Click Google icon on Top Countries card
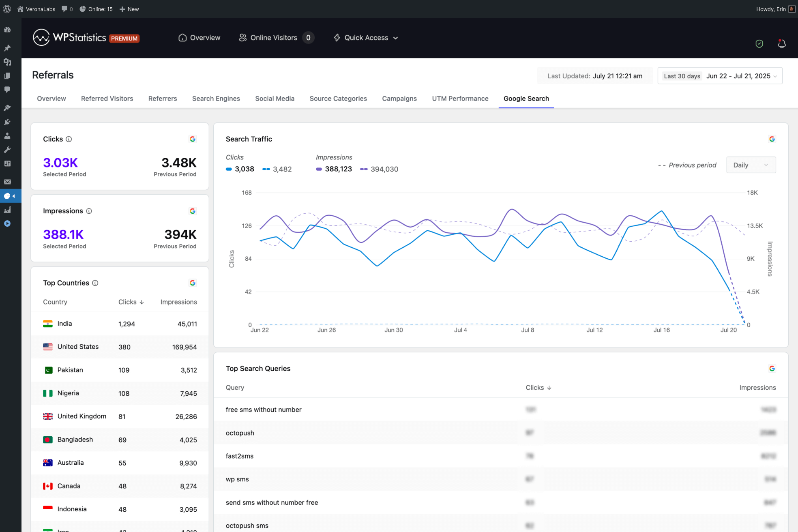798x532 pixels. 193,283
